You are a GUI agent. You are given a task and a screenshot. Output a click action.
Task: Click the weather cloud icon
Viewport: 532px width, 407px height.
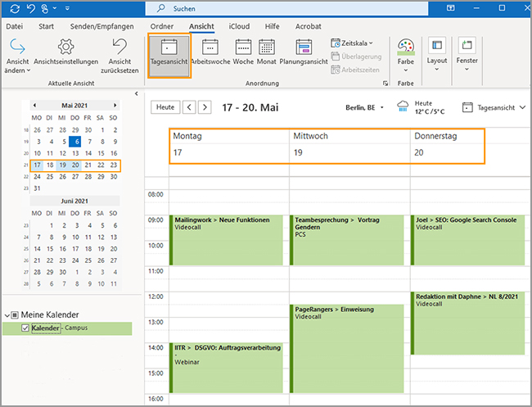tap(403, 107)
